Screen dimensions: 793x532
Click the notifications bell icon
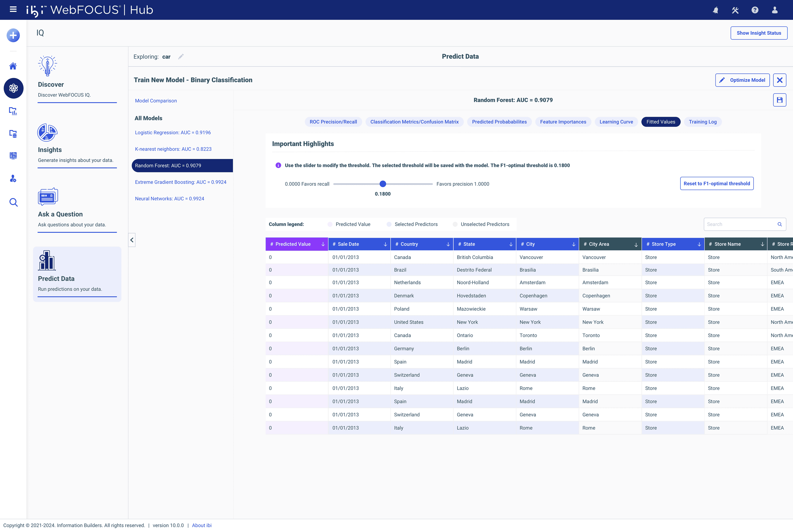tap(715, 10)
